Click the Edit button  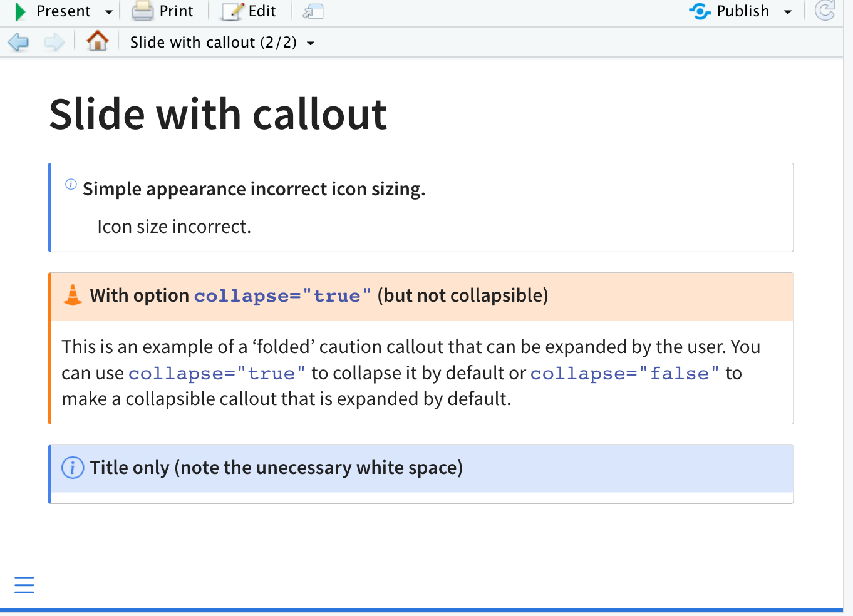[x=249, y=11]
